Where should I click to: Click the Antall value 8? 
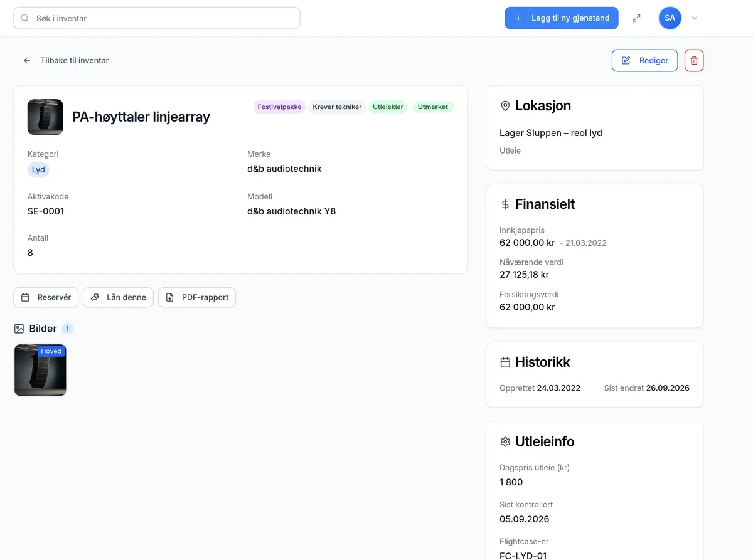30,253
